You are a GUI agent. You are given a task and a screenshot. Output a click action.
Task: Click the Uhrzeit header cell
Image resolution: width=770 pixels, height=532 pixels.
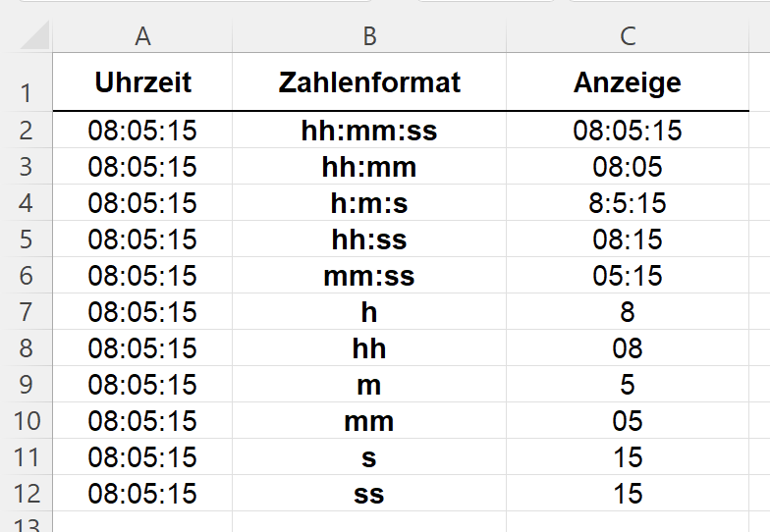[142, 82]
